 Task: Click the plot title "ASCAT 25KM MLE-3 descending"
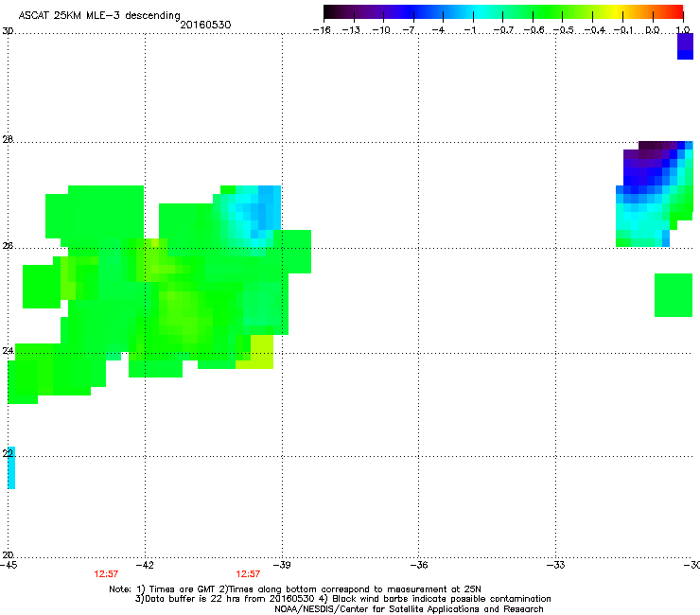[99, 15]
